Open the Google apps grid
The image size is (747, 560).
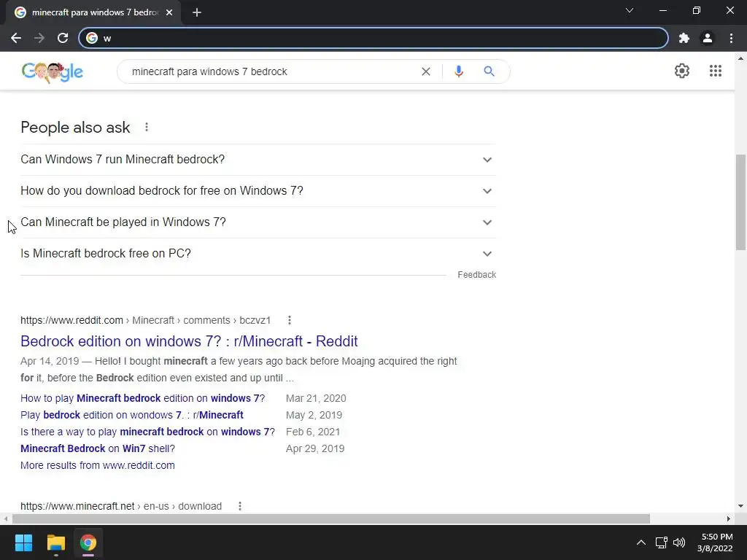(x=715, y=71)
